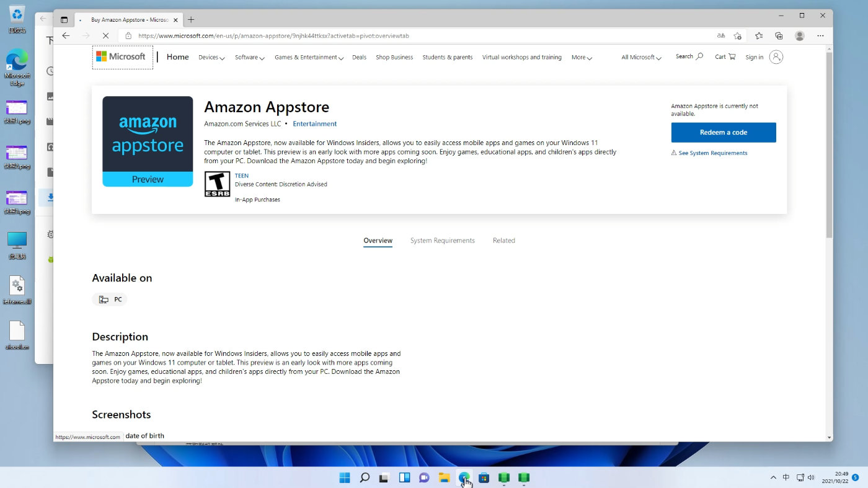Click the IME language indicator in the tray
The height and width of the screenshot is (488, 868).
pyautogui.click(x=786, y=477)
